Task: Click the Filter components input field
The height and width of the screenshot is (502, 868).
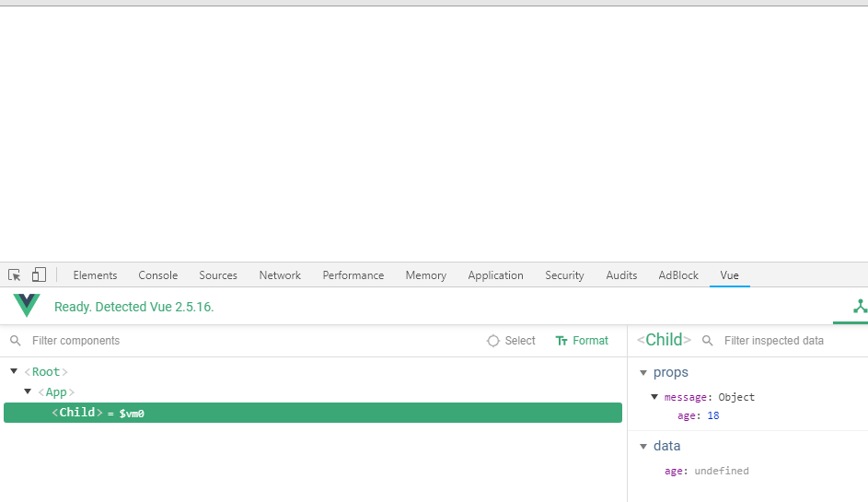Action: 249,341
